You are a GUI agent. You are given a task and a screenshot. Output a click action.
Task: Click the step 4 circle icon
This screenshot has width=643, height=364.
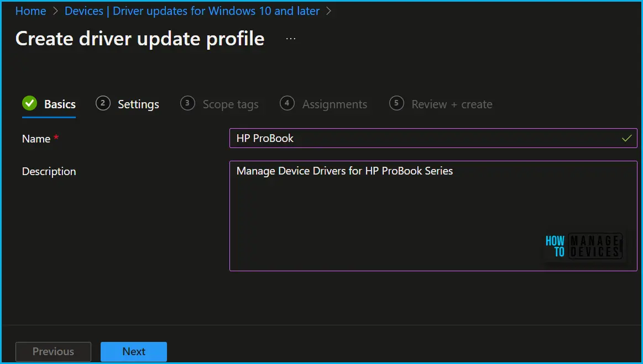click(287, 103)
